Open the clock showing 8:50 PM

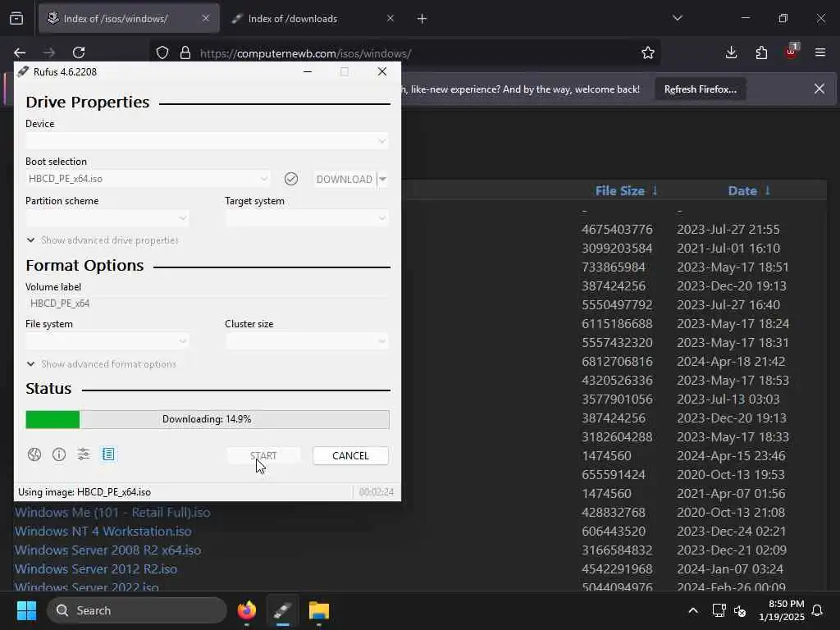[x=782, y=610]
